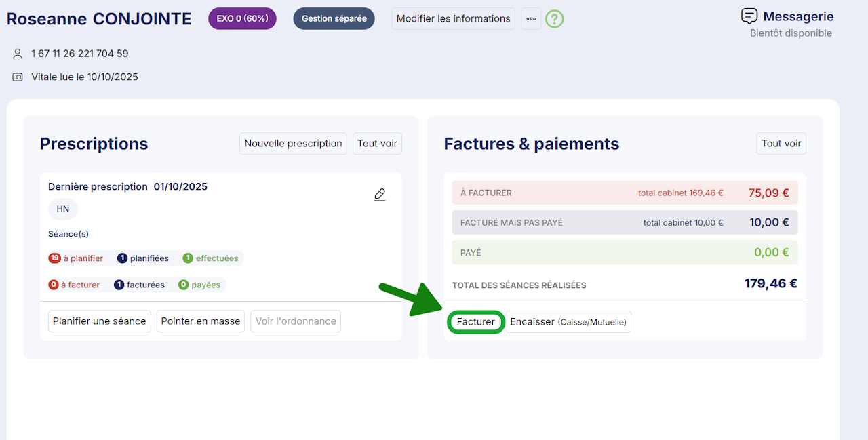Screen dimensions: 868x440
Task: Click the Facturer button
Action: 475,321
